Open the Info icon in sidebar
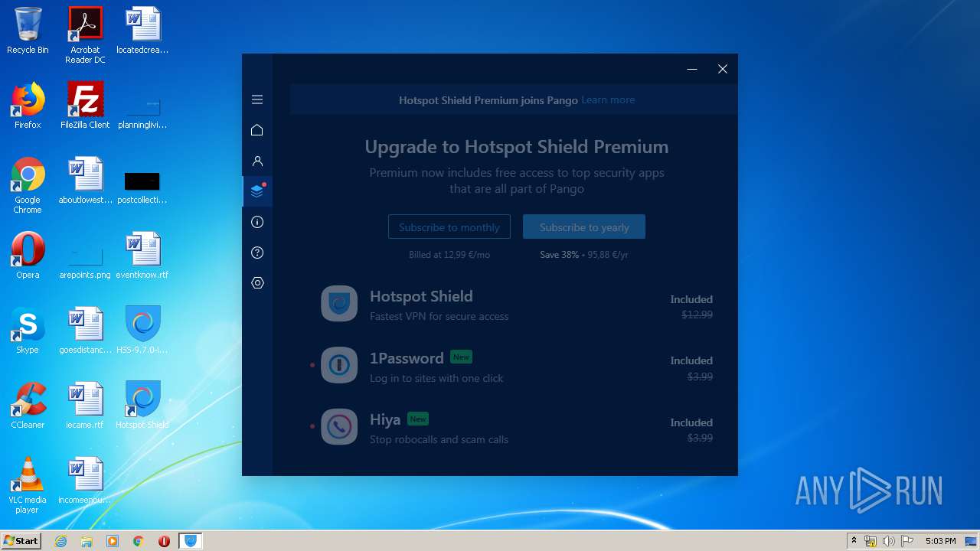This screenshot has width=980, height=551. 257,222
